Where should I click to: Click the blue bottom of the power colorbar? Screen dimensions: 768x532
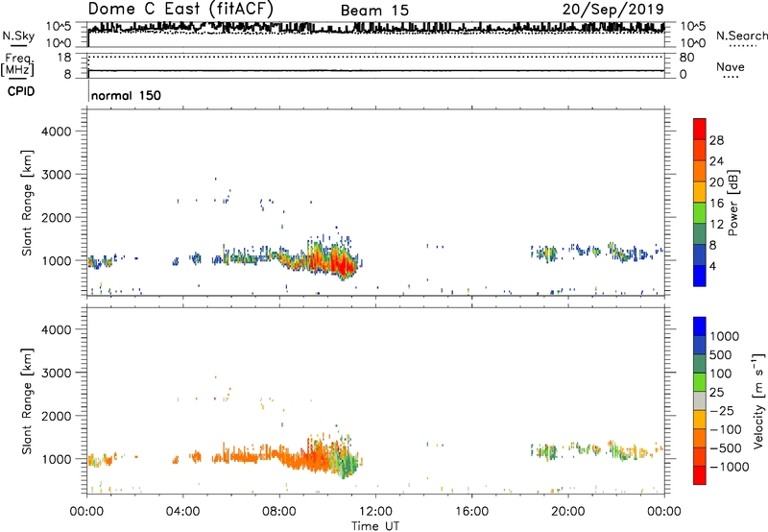700,276
